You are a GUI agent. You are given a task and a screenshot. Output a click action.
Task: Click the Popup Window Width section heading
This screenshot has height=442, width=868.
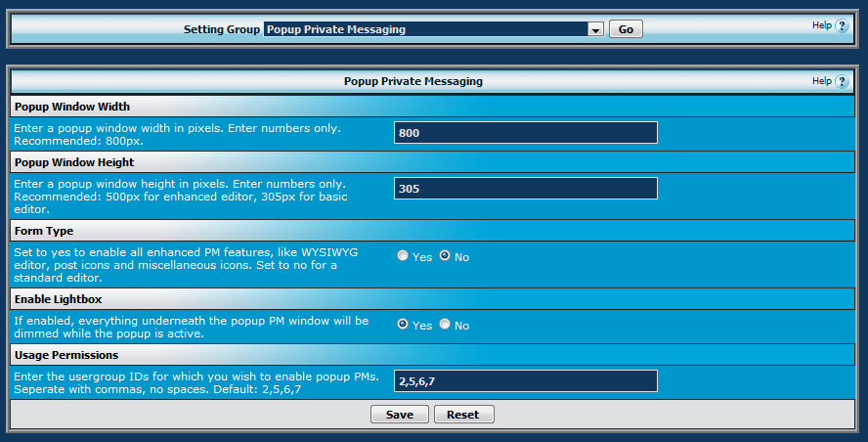72,107
